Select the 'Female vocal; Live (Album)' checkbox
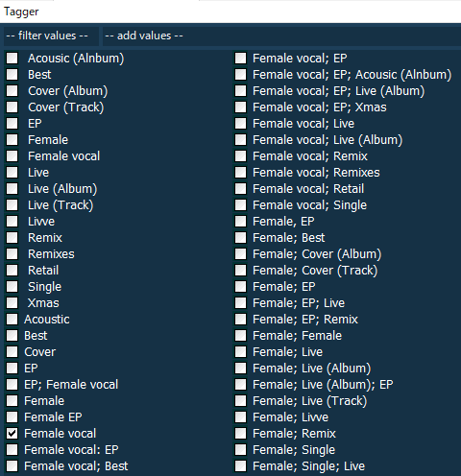461x476 pixels. pyautogui.click(x=240, y=139)
